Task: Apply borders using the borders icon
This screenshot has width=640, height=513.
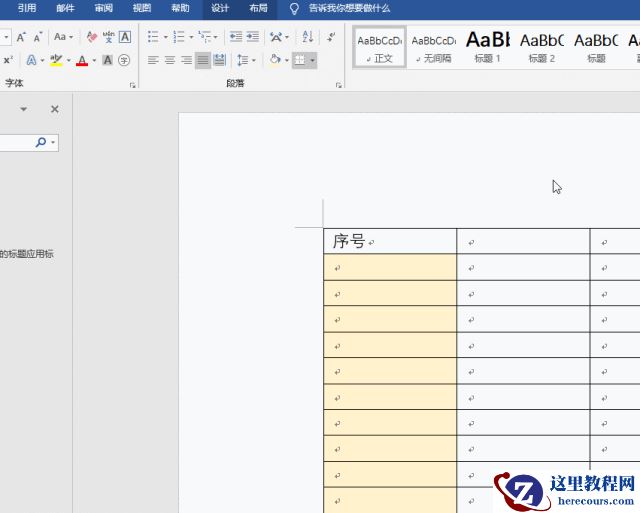Action: [300, 60]
